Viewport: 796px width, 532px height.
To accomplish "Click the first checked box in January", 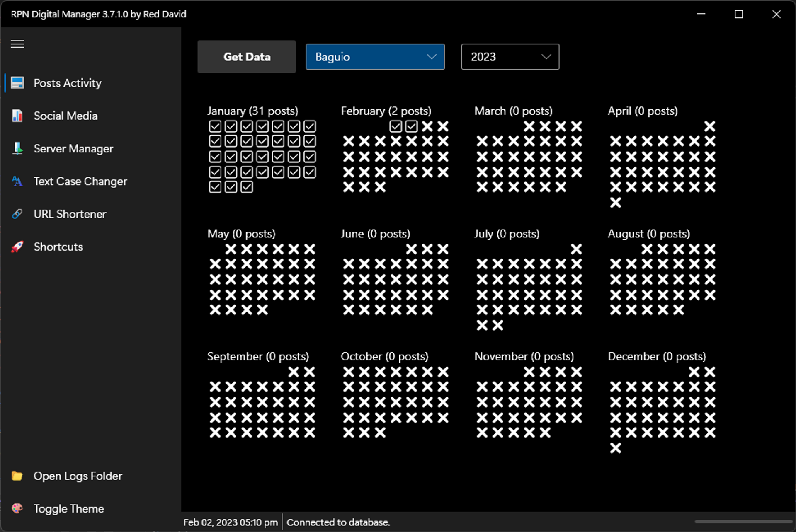I will tap(215, 126).
